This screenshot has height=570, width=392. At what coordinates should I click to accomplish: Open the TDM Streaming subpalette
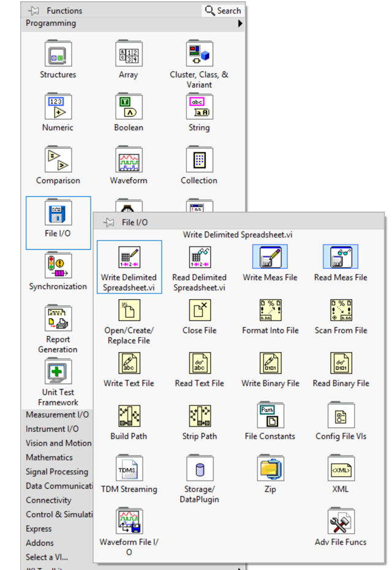(129, 470)
